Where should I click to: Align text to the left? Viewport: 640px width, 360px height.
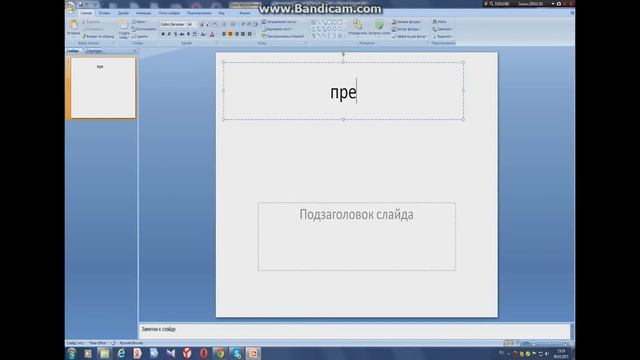point(224,34)
